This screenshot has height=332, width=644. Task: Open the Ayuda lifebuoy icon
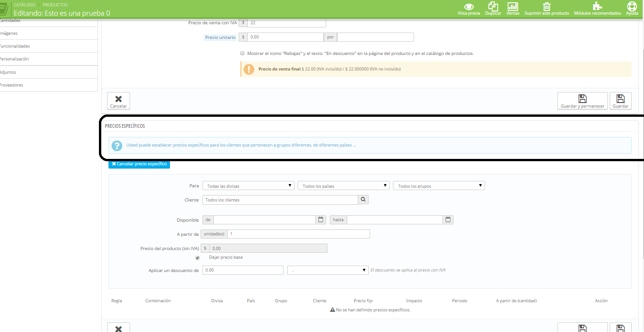pyautogui.click(x=632, y=6)
